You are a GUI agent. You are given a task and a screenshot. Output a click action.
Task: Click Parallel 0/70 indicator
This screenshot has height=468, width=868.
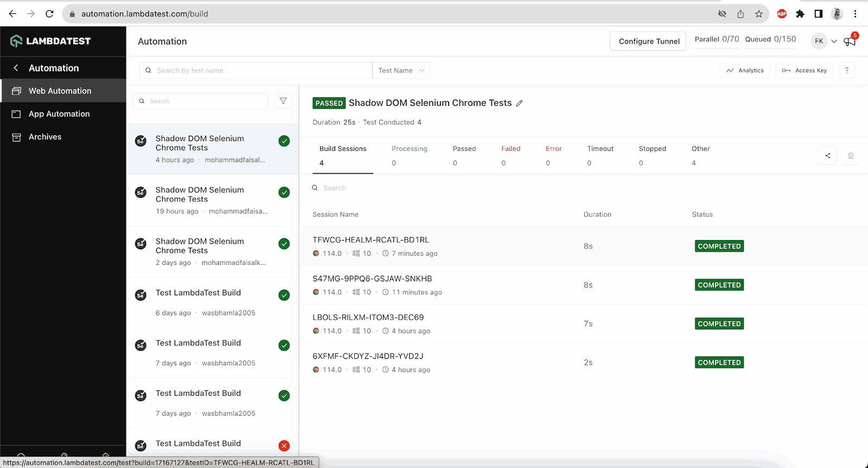[717, 39]
